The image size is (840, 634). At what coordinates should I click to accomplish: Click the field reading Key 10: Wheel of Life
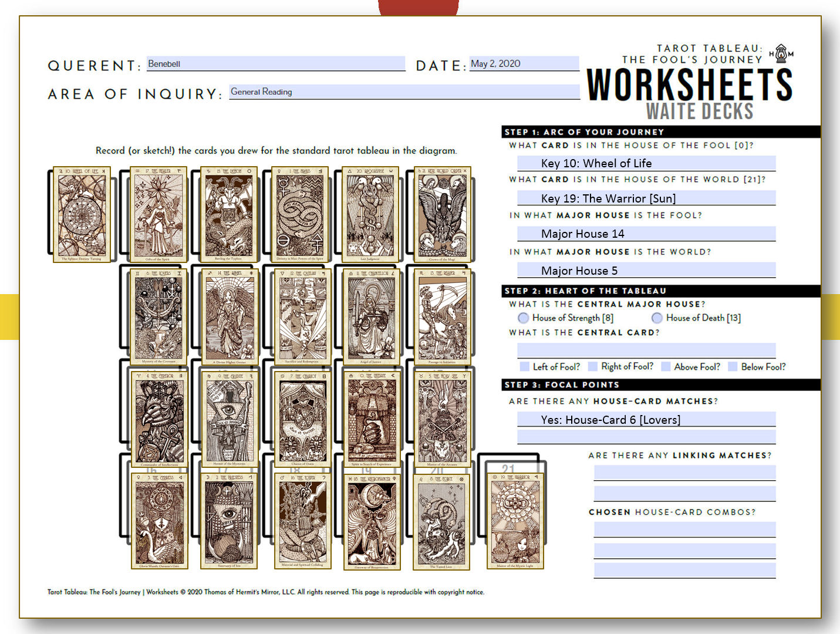tap(646, 163)
